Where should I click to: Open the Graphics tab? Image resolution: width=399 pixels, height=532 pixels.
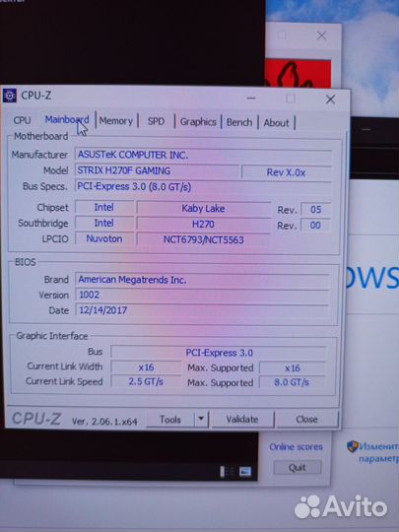click(198, 122)
